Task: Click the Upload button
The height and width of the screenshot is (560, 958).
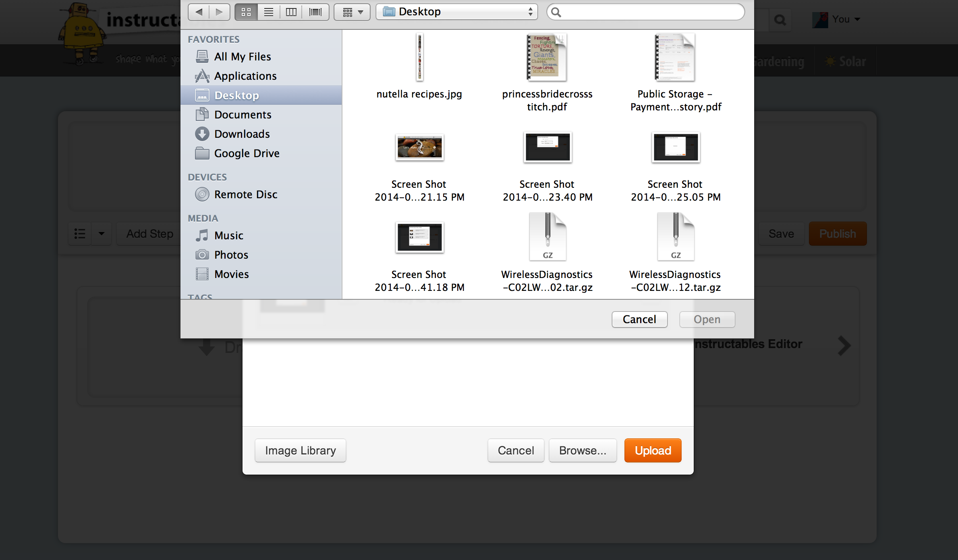Action: (x=652, y=450)
